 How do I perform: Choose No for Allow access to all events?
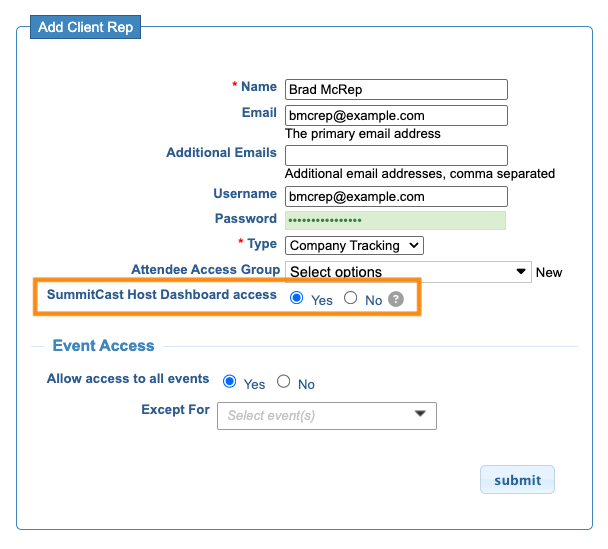pyautogui.click(x=283, y=382)
